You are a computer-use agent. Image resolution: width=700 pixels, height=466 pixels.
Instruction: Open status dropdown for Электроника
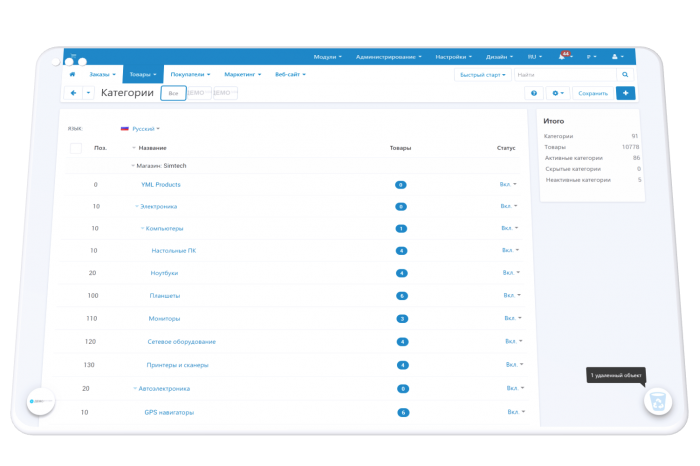pyautogui.click(x=509, y=206)
